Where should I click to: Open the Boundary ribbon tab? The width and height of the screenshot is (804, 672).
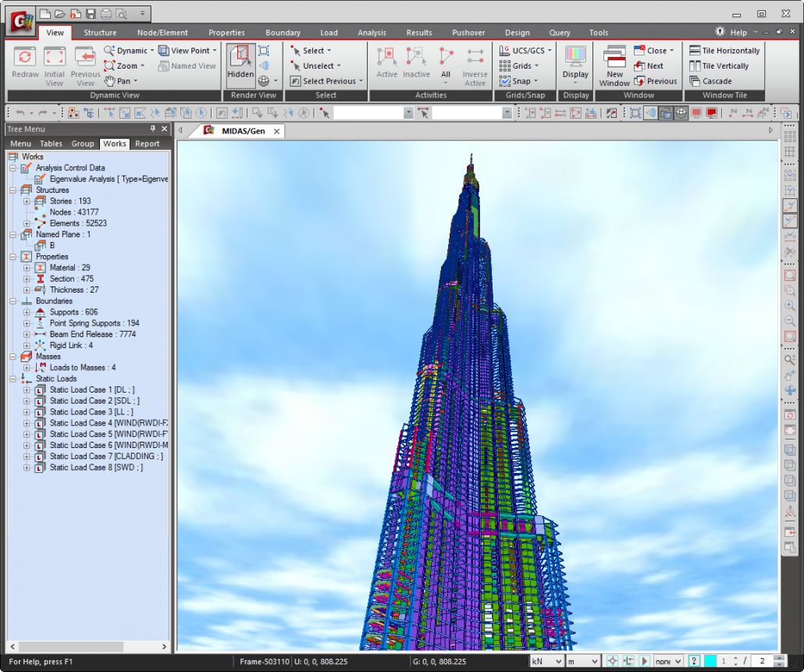tap(283, 32)
